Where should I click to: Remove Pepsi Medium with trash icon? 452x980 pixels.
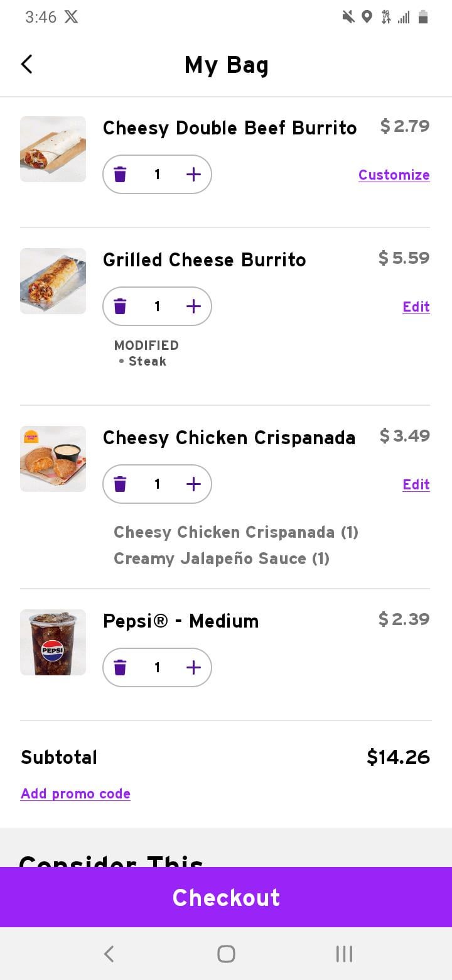(x=120, y=668)
